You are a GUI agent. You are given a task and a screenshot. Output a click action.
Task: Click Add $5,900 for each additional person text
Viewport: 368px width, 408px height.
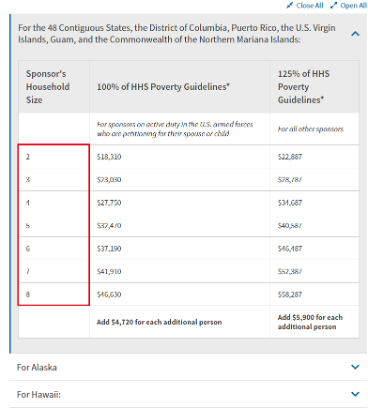[x=310, y=322]
